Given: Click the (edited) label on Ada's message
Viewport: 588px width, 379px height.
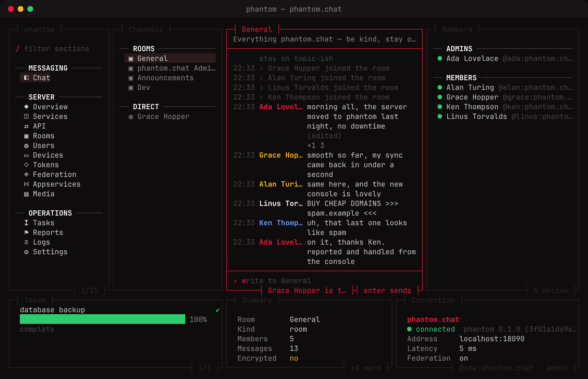Looking at the screenshot, I should [324, 136].
